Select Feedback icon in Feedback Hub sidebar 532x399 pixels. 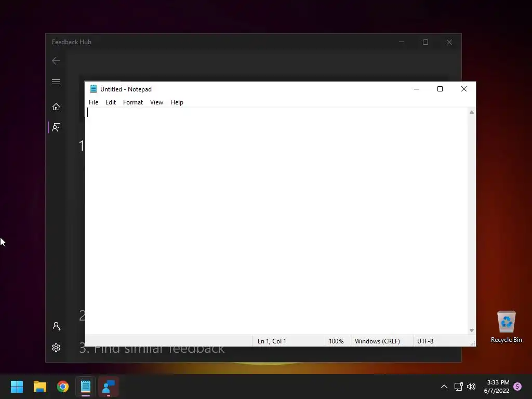click(x=56, y=128)
